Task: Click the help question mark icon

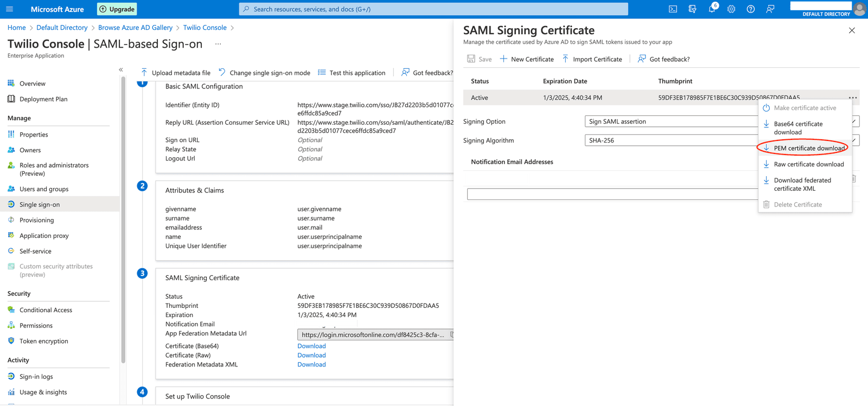Action: [751, 9]
